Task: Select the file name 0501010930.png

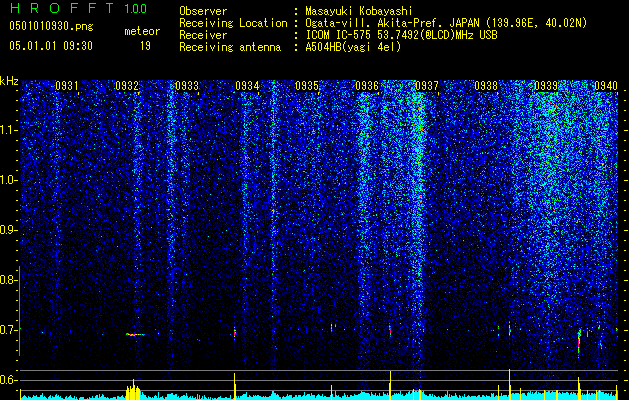Action: 51,27
